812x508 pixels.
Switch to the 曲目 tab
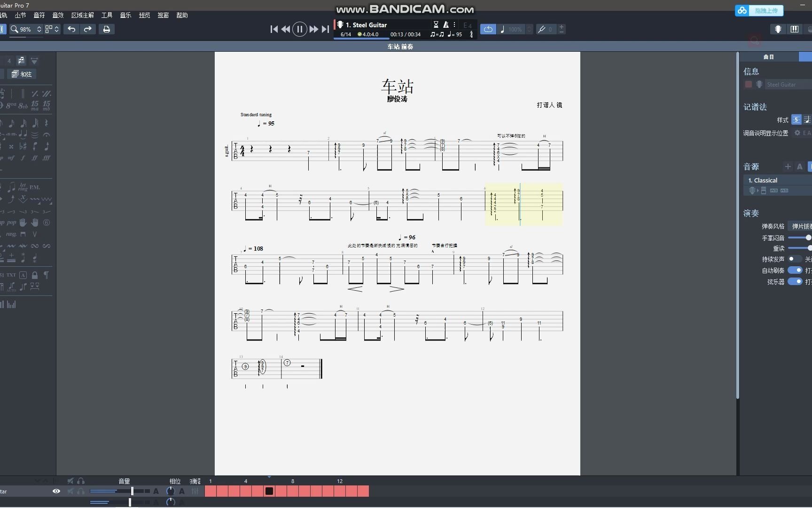pos(769,57)
